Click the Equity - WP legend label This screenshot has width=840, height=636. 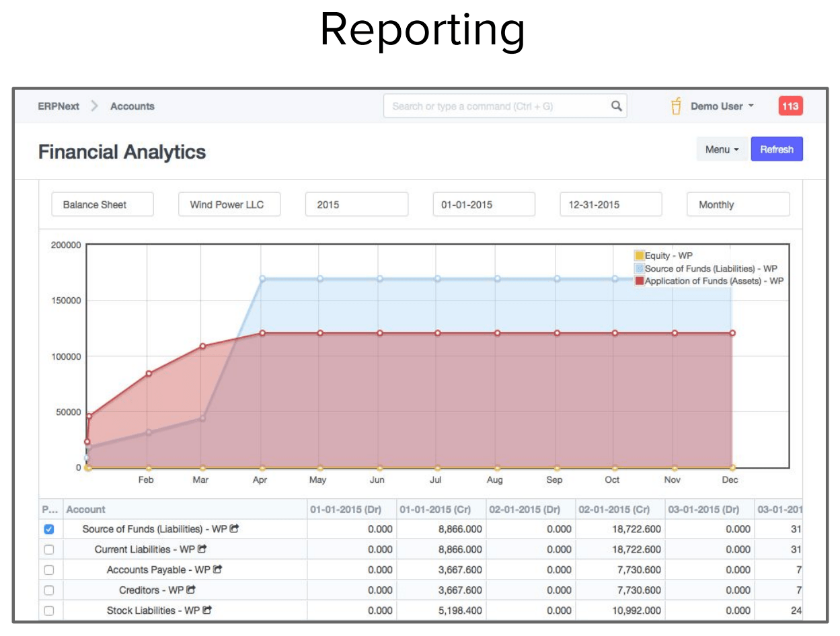669,255
